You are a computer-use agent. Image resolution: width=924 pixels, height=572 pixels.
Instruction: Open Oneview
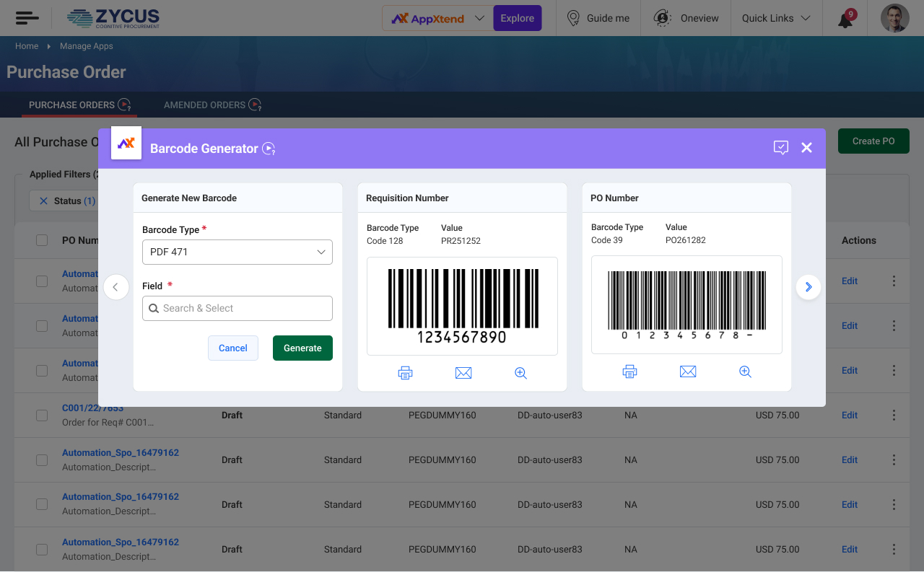[x=687, y=18]
